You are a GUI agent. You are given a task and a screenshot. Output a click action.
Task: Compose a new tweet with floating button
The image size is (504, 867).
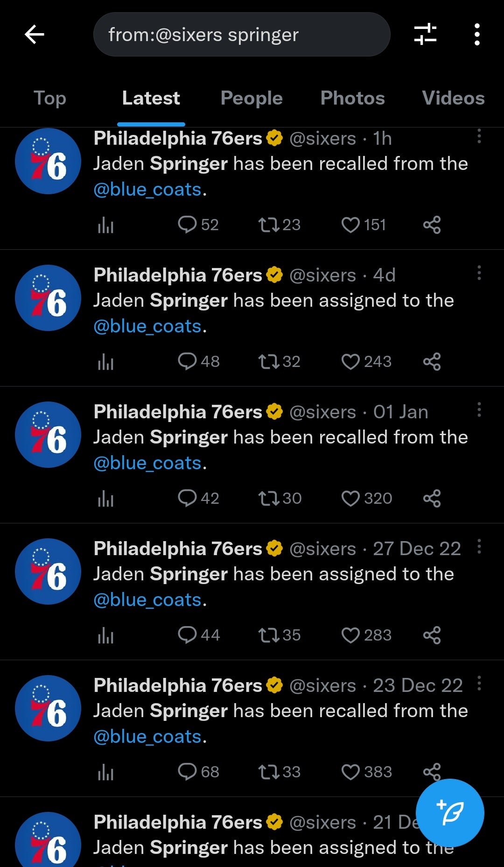click(x=449, y=813)
